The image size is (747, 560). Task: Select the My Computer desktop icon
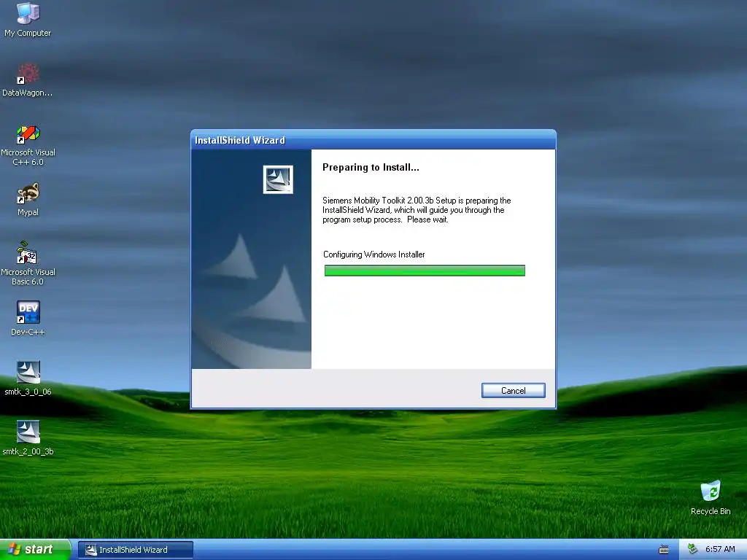pyautogui.click(x=28, y=20)
